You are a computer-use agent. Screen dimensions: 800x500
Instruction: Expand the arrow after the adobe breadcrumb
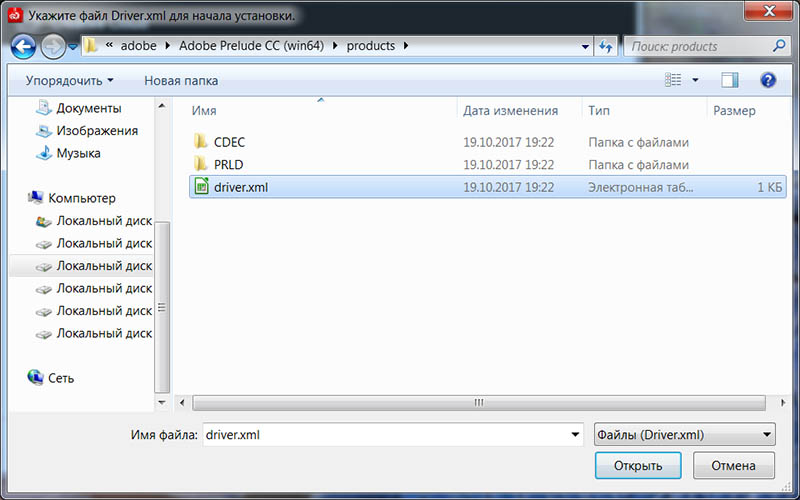pos(168,46)
